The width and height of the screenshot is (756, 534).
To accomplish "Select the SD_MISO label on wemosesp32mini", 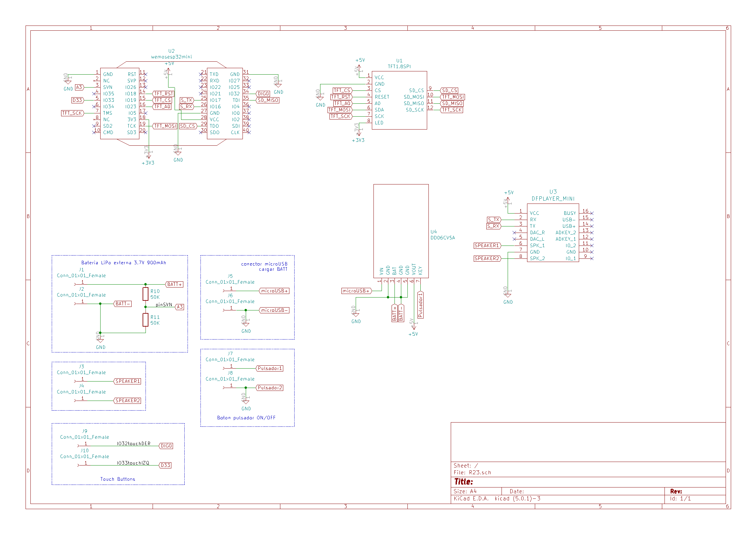I will pos(268,100).
